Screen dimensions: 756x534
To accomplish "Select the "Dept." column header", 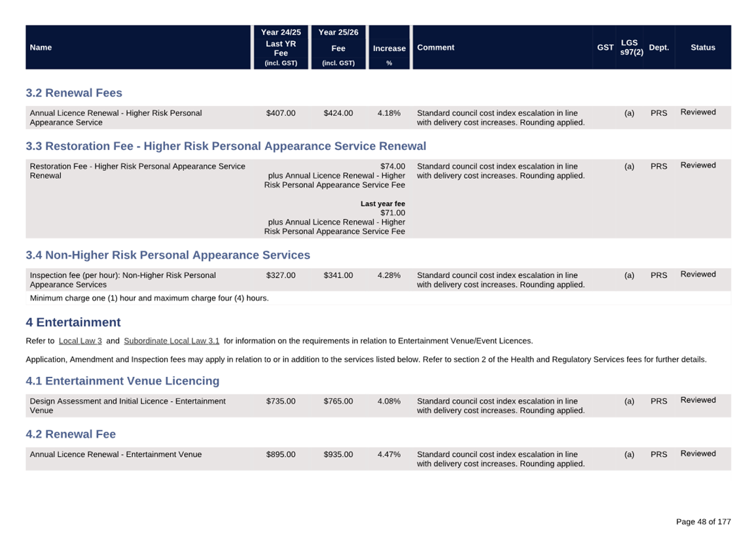I will pos(658,48).
